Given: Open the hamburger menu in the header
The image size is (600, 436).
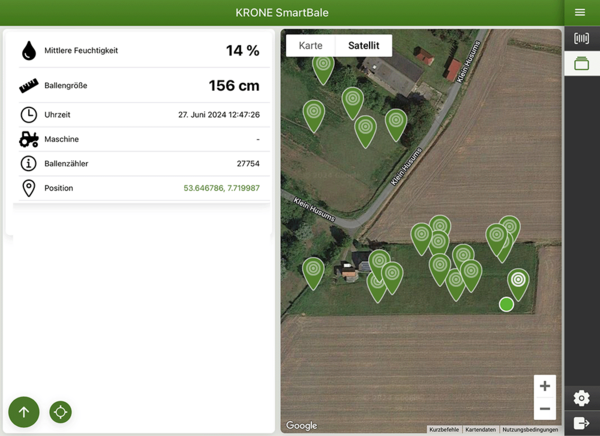Looking at the screenshot, I should click(x=580, y=12).
